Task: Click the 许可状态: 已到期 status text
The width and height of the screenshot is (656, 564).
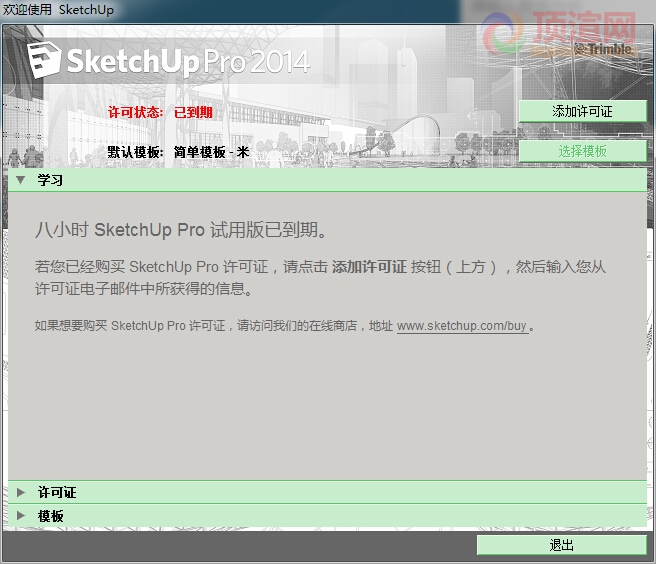Action: click(x=160, y=112)
